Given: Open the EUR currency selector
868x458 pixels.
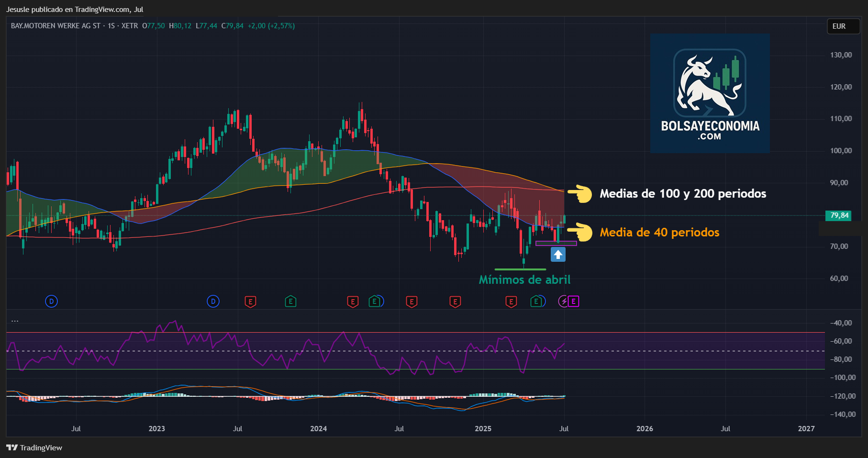Looking at the screenshot, I should pos(844,26).
